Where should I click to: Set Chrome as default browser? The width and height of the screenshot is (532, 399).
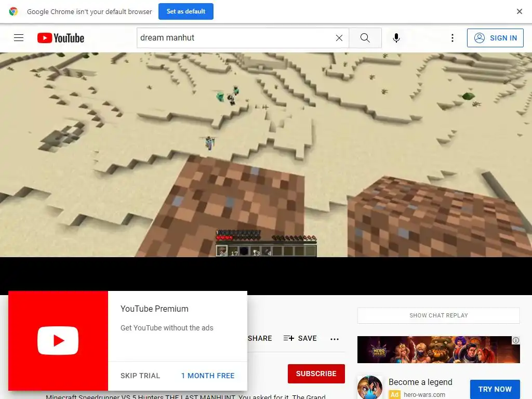(x=186, y=11)
